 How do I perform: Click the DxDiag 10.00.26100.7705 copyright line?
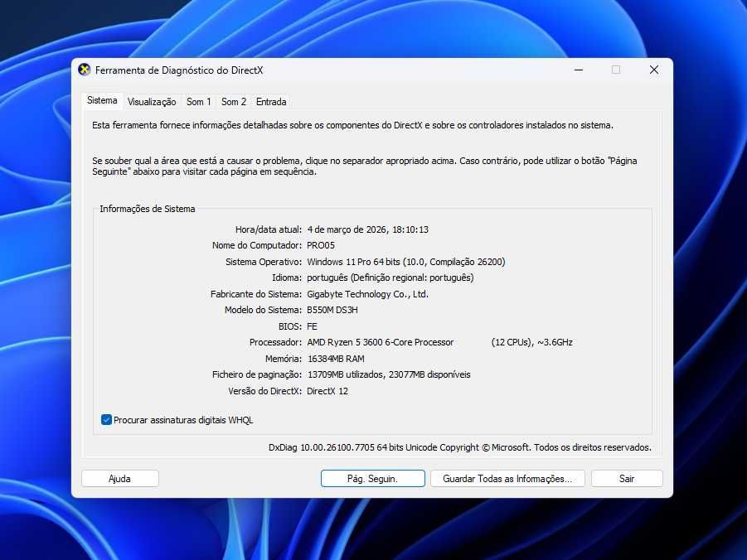pos(460,447)
